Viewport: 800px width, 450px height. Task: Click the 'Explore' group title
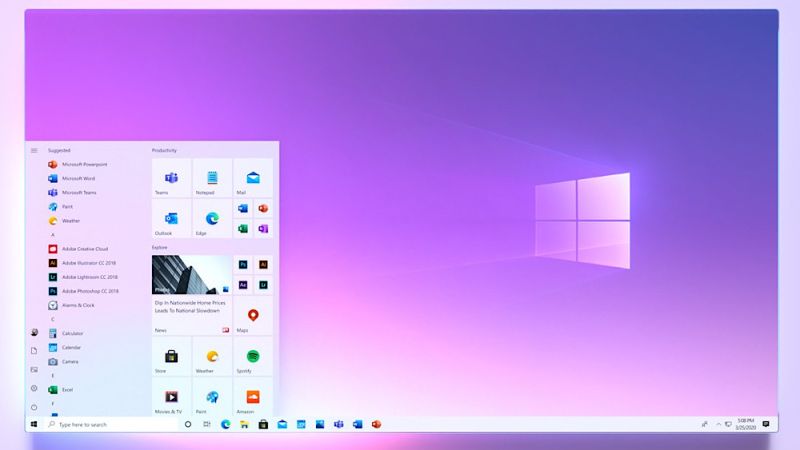pos(160,247)
